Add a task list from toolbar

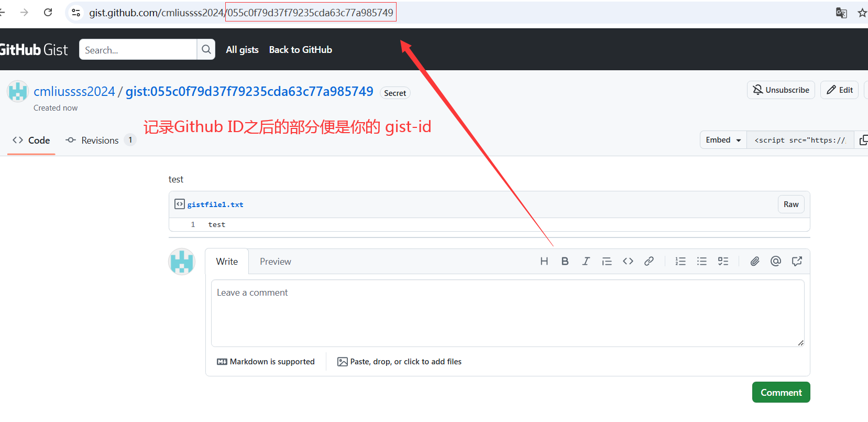723,261
